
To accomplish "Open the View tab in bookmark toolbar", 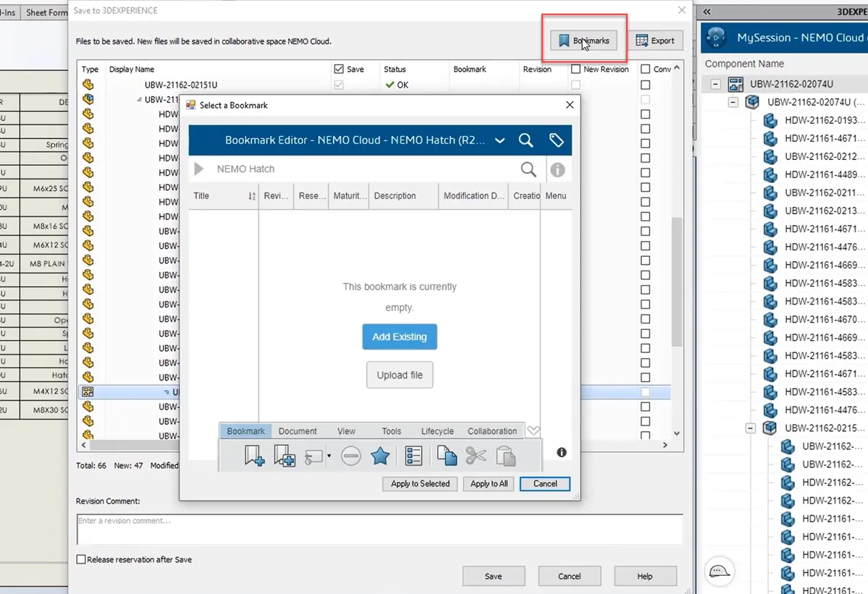I will click(347, 430).
